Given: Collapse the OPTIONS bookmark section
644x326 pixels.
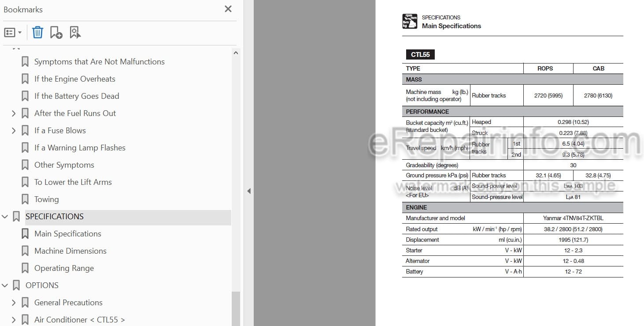Looking at the screenshot, I should (5, 285).
